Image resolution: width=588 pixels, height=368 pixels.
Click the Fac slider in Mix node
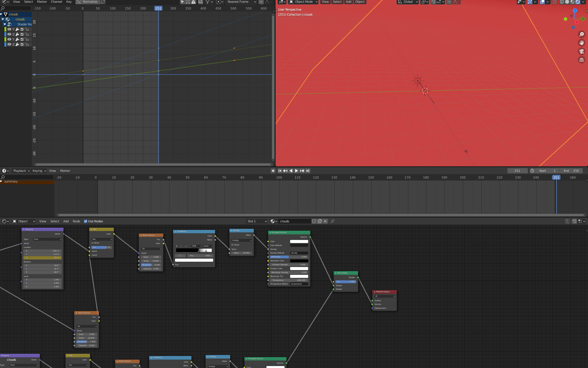point(101,247)
